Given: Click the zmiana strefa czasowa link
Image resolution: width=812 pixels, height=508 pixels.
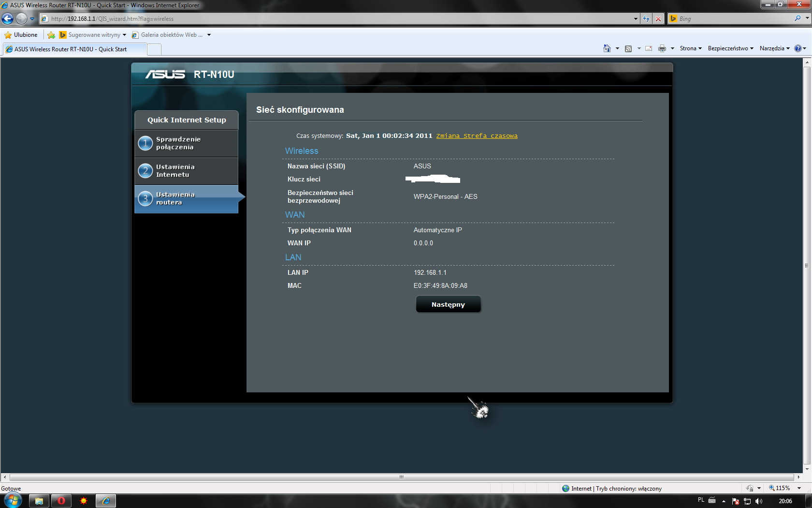Looking at the screenshot, I should point(477,136).
